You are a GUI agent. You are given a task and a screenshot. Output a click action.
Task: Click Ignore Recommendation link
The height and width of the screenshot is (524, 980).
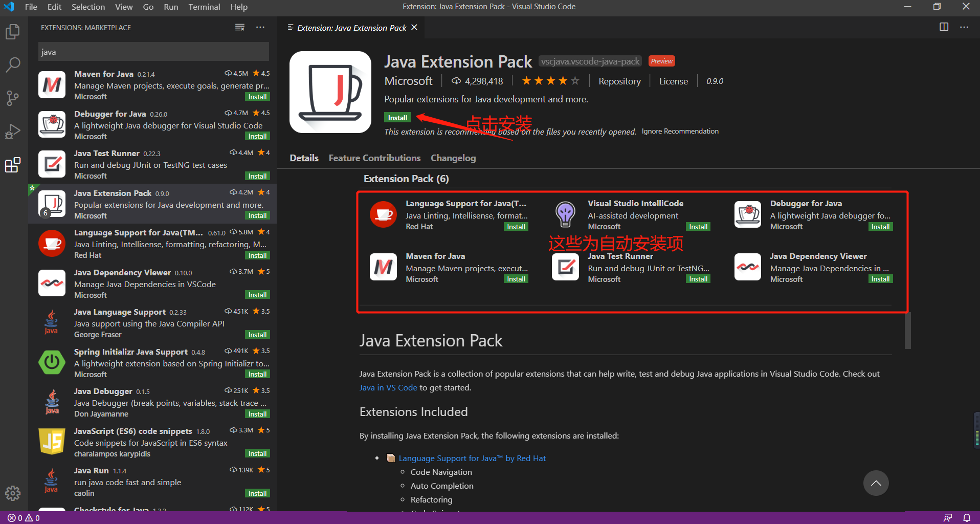click(680, 132)
